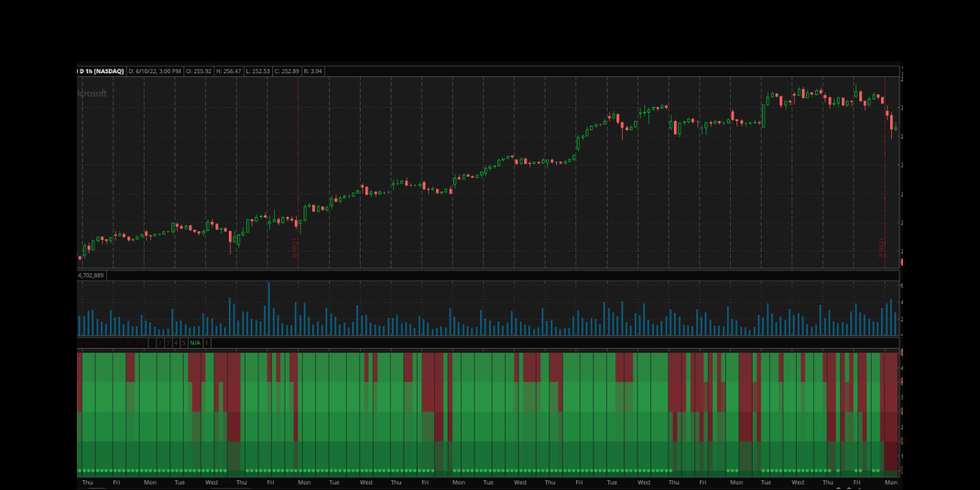Click the study value box labeled 4

pyautogui.click(x=176, y=343)
